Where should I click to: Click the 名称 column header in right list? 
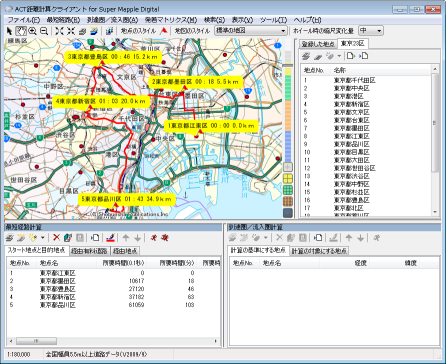[x=380, y=70]
